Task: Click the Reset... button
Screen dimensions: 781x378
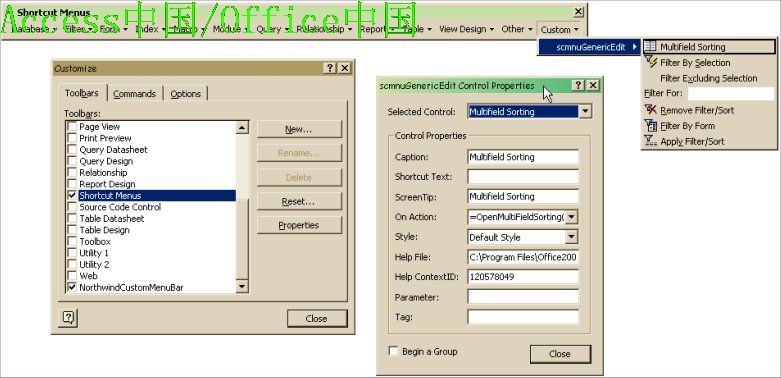Action: 299,201
